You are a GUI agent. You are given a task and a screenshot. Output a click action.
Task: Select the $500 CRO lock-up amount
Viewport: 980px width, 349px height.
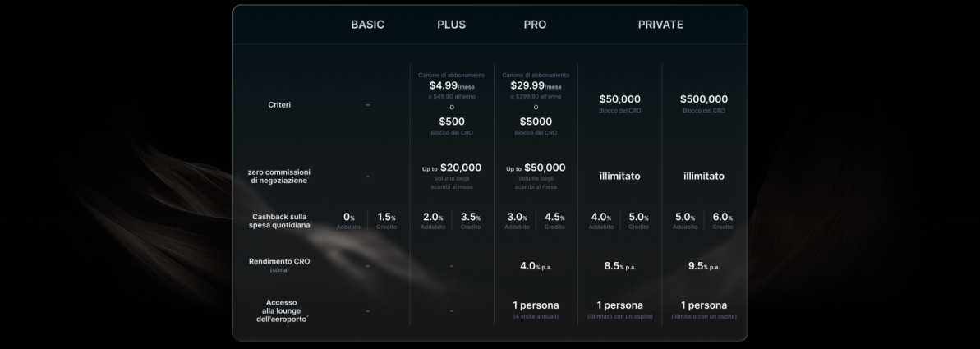tap(451, 122)
